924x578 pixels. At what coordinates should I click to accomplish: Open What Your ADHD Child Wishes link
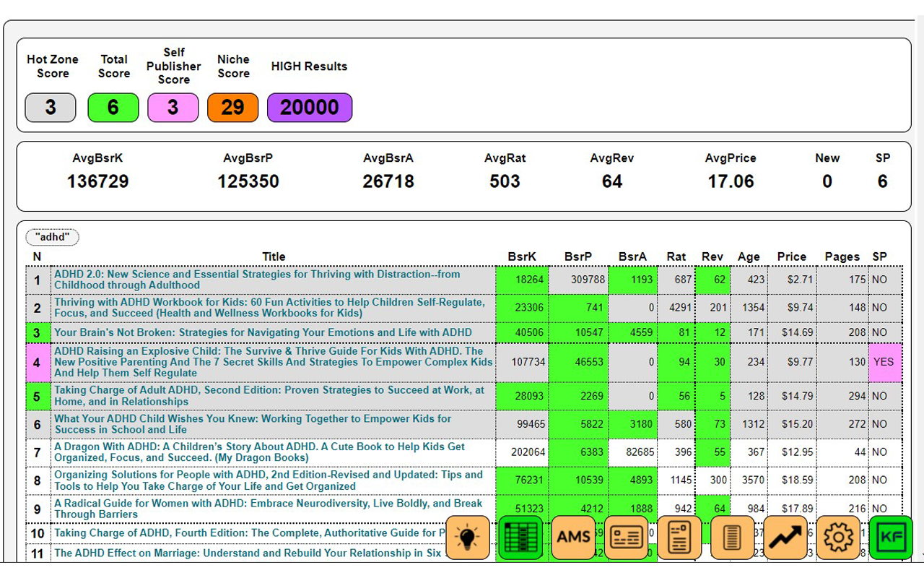pos(253,424)
